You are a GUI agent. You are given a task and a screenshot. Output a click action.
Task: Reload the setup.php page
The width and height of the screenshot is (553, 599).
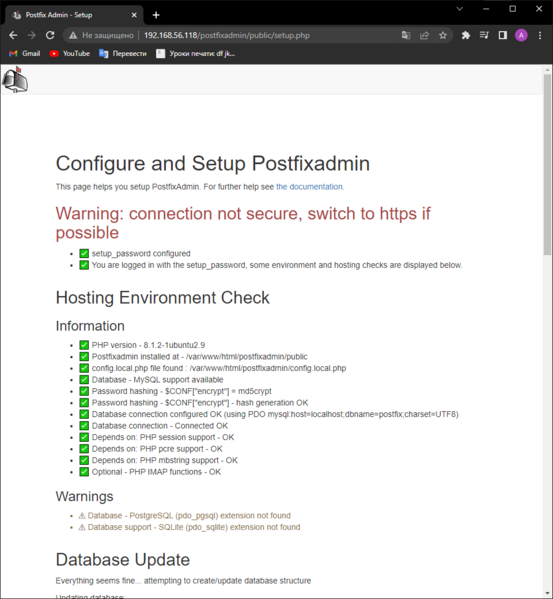click(50, 36)
